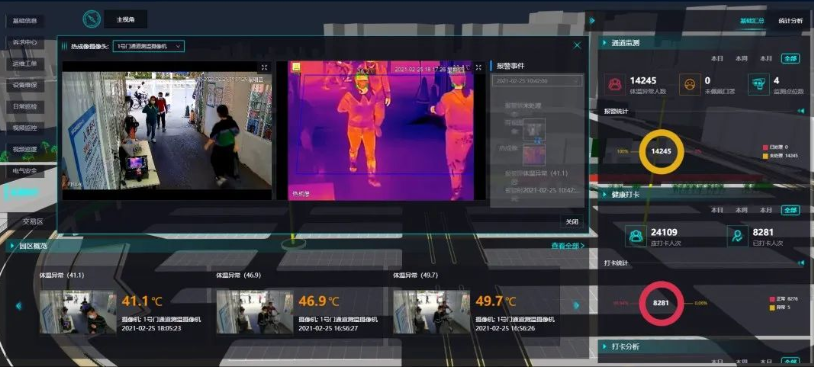This screenshot has width=814, height=367.
Task: Open the thermal thumbnail in 报警事件 panel
Action: pyautogui.click(x=534, y=155)
